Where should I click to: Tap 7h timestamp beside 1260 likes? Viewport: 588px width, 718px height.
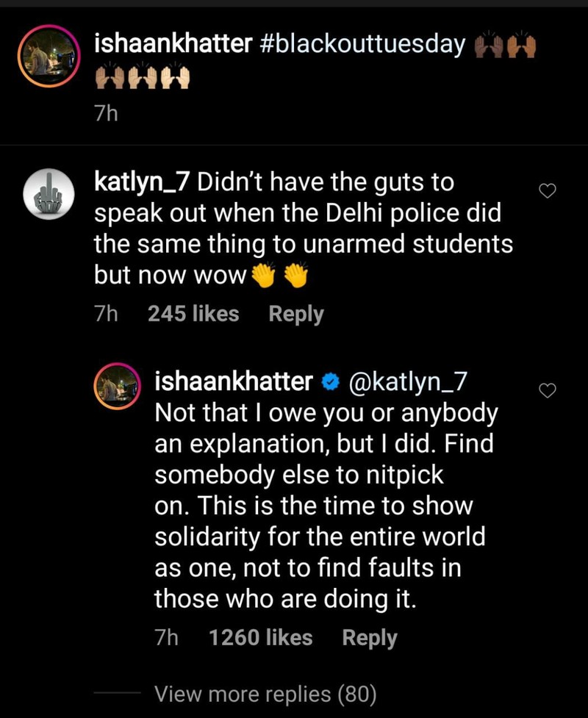click(167, 637)
